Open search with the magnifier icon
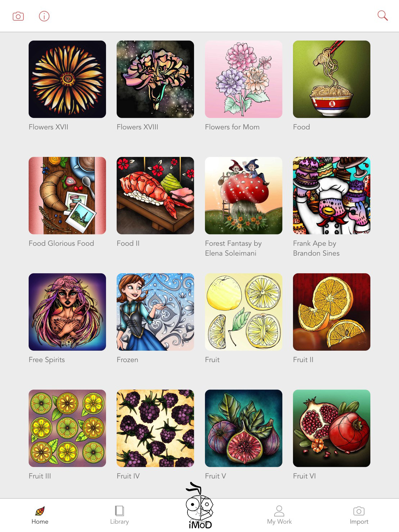This screenshot has width=399, height=532. tap(382, 15)
